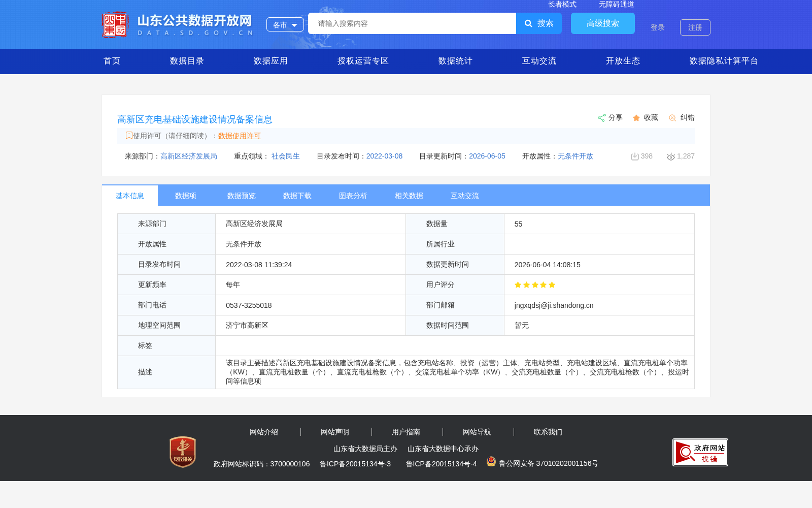Click the share icon next to 分享
Image resolution: width=812 pixels, height=508 pixels.
601,118
